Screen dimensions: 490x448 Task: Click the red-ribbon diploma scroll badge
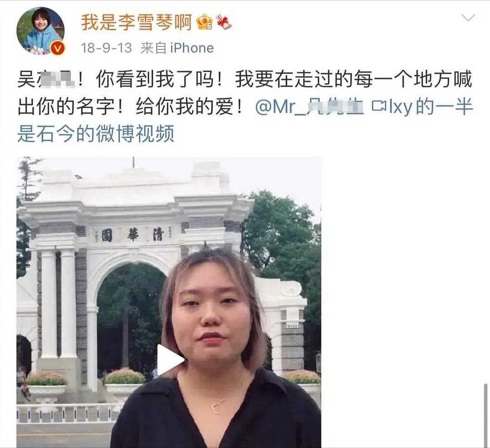coord(224,22)
